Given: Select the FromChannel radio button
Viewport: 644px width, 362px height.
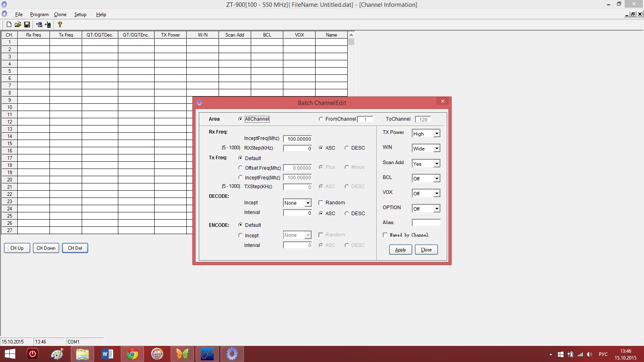Looking at the screenshot, I should point(321,119).
